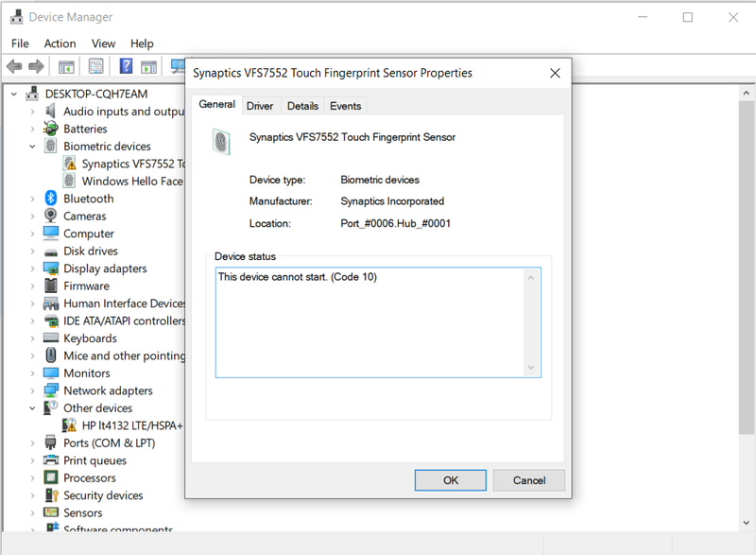Expand the Audio inputs and outputs category
Screen dimensions: 756x555
(x=32, y=112)
